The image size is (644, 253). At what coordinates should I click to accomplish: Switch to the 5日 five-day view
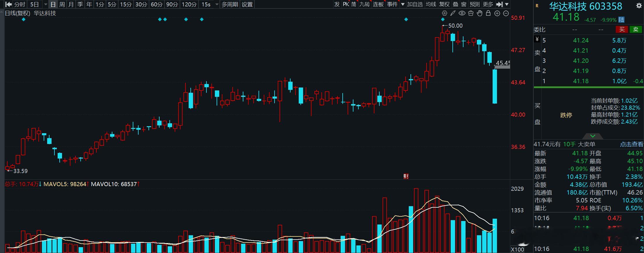pos(34,4)
